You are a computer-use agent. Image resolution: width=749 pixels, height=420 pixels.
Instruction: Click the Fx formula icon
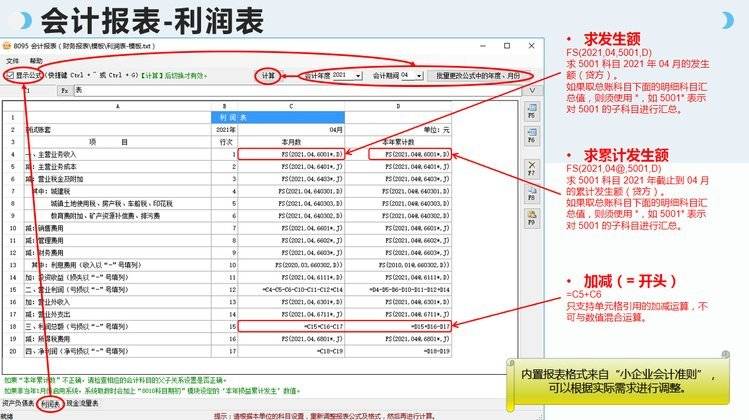(x=64, y=90)
